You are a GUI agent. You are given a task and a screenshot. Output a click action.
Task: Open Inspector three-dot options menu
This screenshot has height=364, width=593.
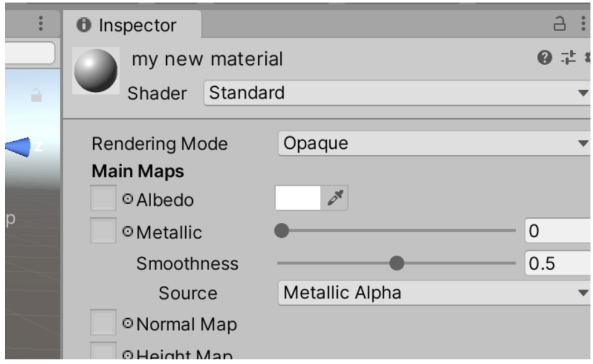coord(583,24)
